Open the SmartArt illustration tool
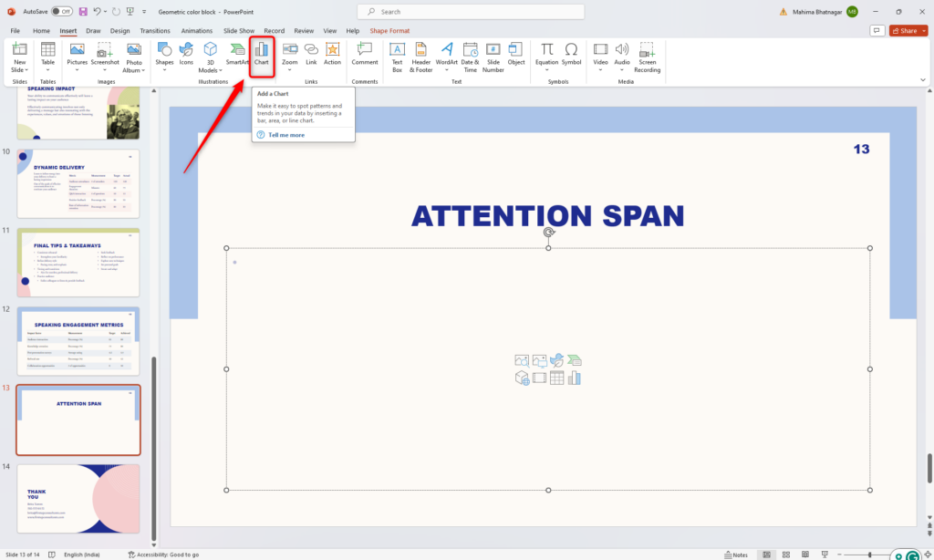 [236, 53]
